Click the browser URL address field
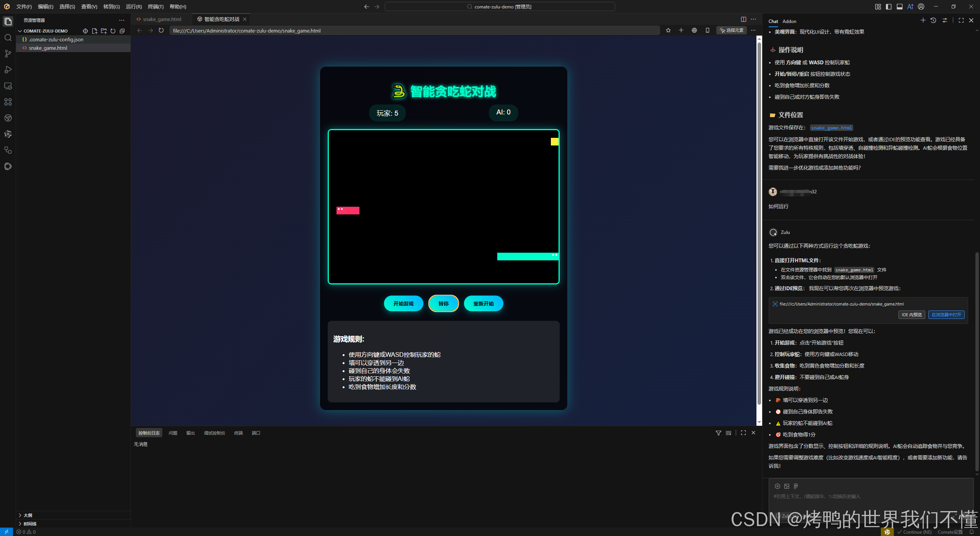 (x=413, y=31)
